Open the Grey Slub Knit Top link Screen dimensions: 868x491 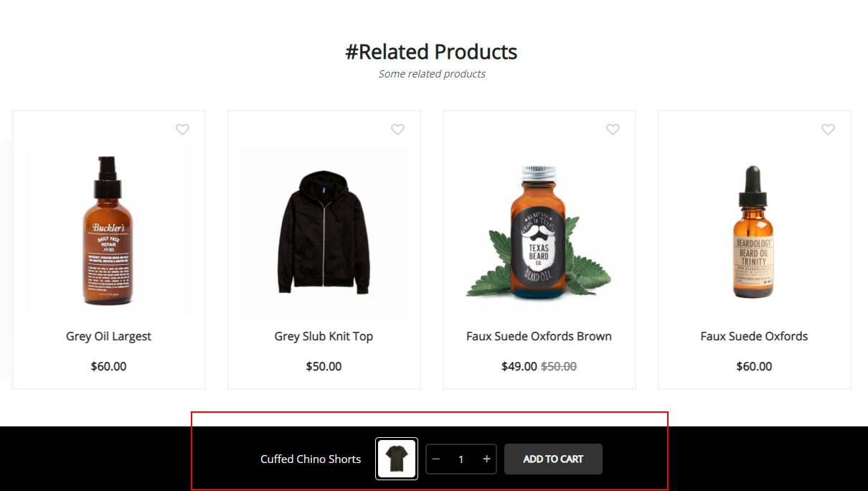point(324,336)
